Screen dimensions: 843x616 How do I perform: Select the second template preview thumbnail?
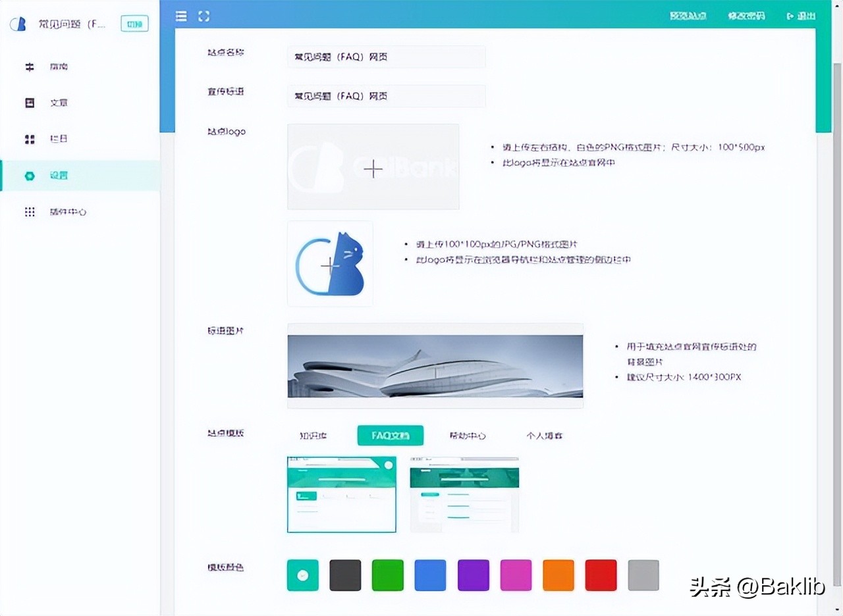[464, 494]
